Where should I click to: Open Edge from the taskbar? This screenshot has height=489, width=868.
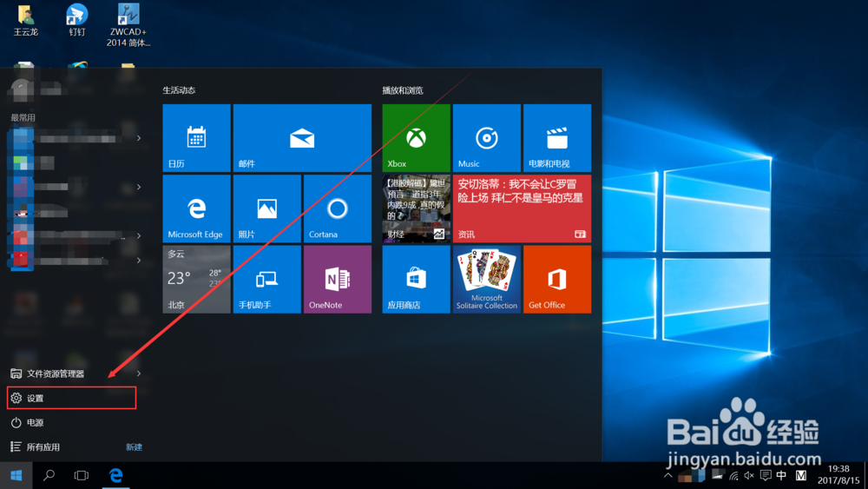coord(115,475)
